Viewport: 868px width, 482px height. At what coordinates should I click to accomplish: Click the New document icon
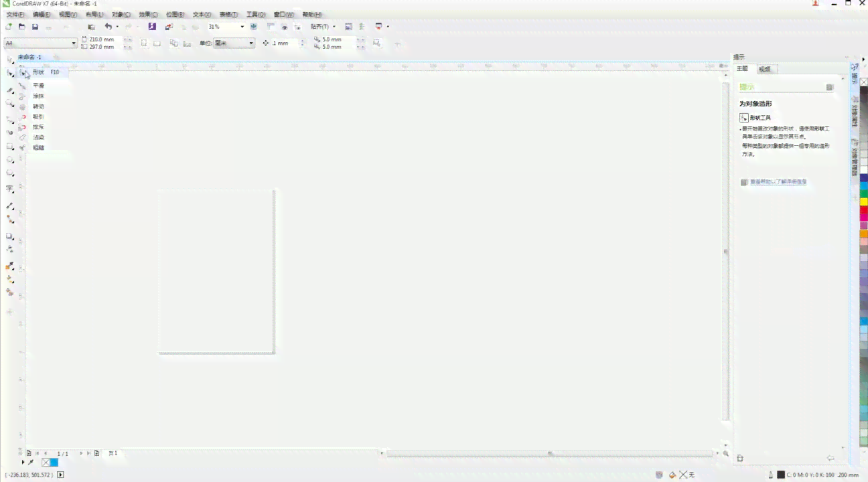pyautogui.click(x=9, y=27)
